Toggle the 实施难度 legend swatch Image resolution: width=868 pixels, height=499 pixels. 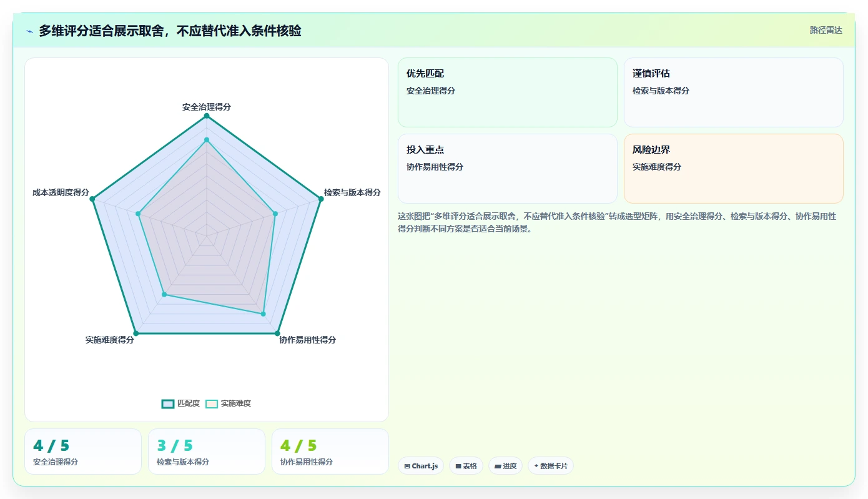pyautogui.click(x=212, y=403)
